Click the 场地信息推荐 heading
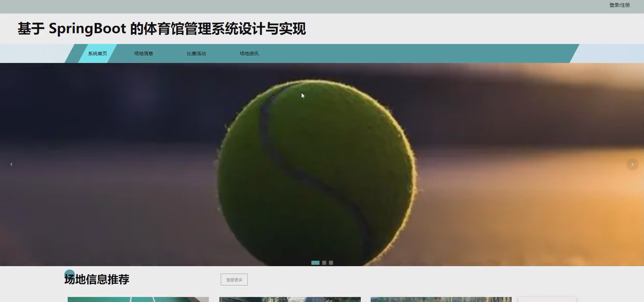 [x=97, y=279]
